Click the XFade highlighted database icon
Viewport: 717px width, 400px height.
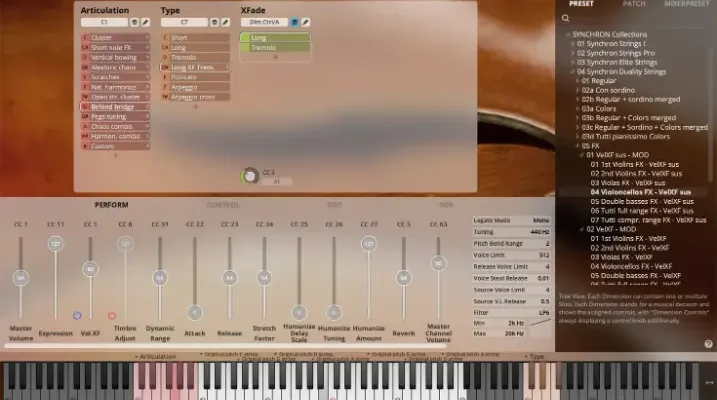[295, 21]
